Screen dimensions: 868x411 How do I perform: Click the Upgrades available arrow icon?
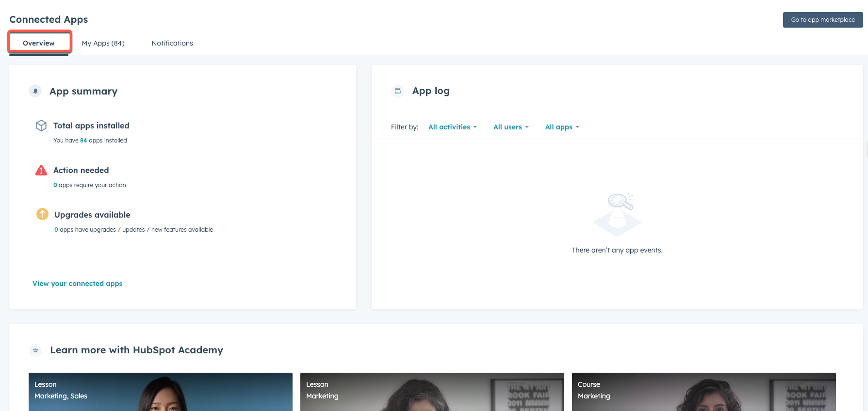[42, 214]
